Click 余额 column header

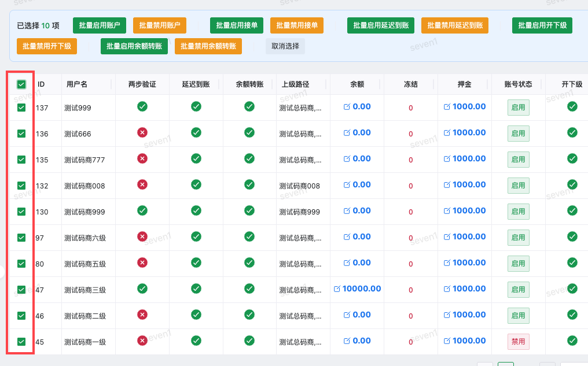[x=357, y=84]
